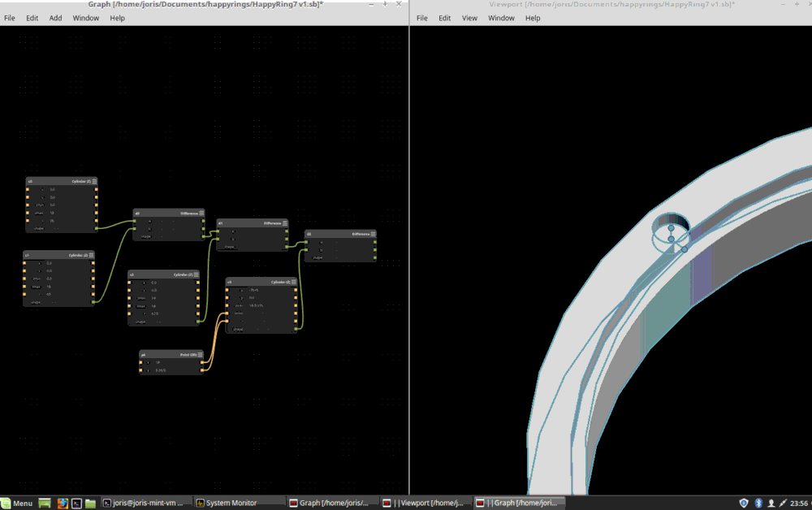This screenshot has width=812, height=510.
Task: Click the d0 shape output port
Action: coord(203,236)
